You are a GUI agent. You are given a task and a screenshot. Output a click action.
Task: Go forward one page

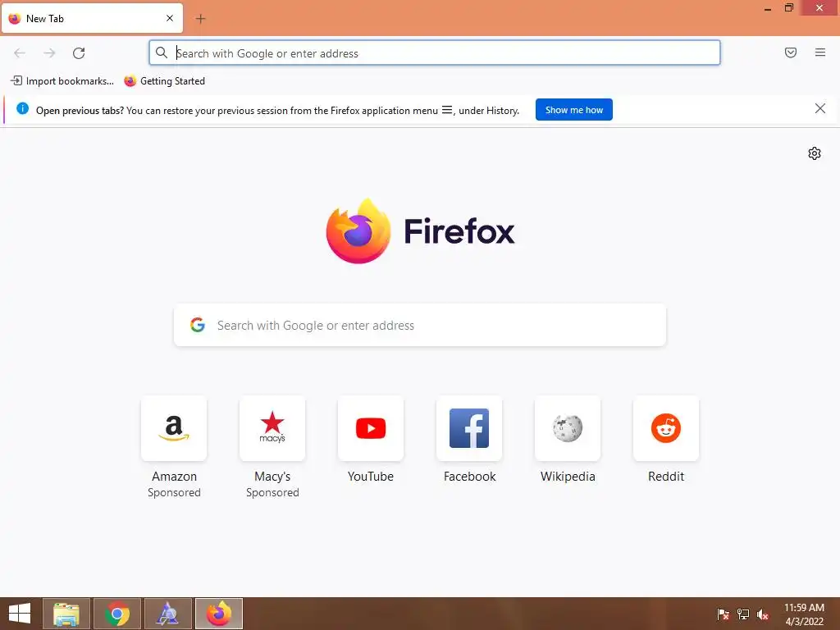point(49,52)
